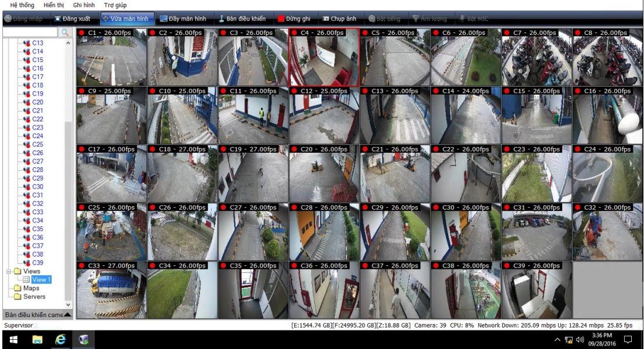Open Internet Explorer from the taskbar
This screenshot has width=644, height=349.
tap(60, 340)
